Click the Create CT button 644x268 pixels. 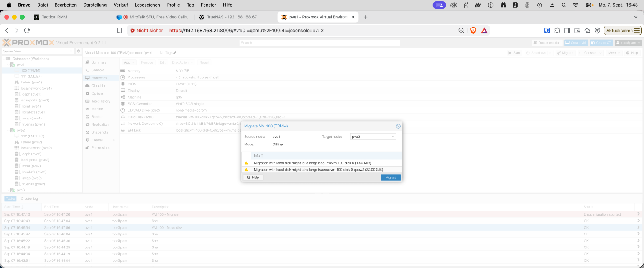(x=601, y=43)
